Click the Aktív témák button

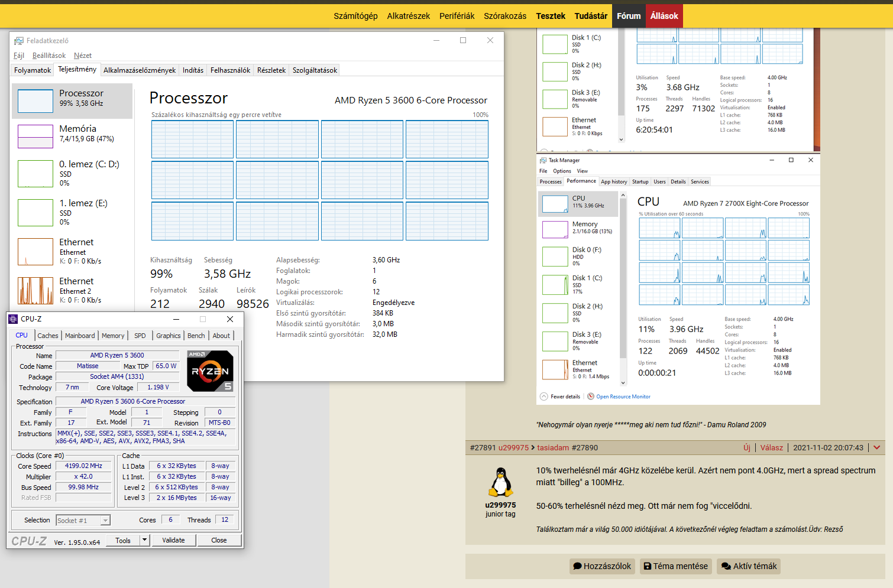coord(749,566)
